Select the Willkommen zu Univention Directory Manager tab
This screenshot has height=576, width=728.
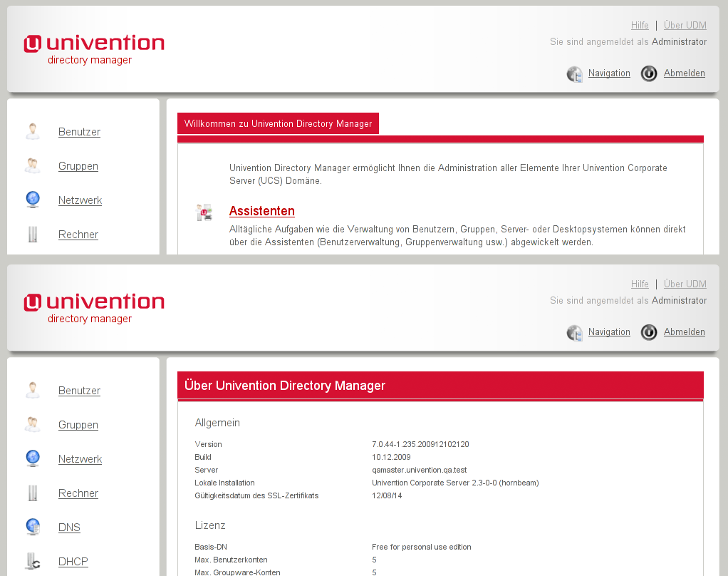point(278,124)
